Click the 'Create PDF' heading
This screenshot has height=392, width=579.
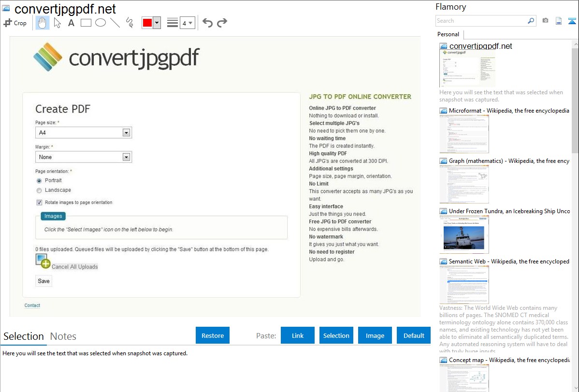(x=63, y=109)
